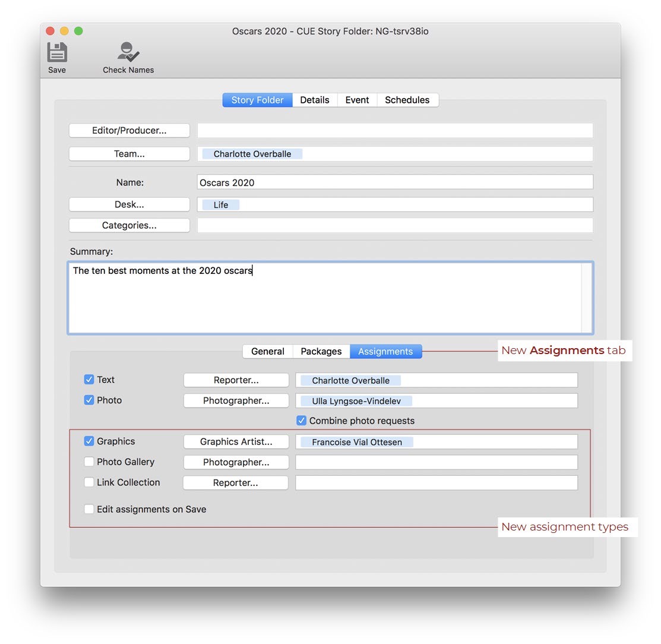Screen dimensions: 661x644
Task: Click inside the Name text field
Action: click(x=395, y=182)
